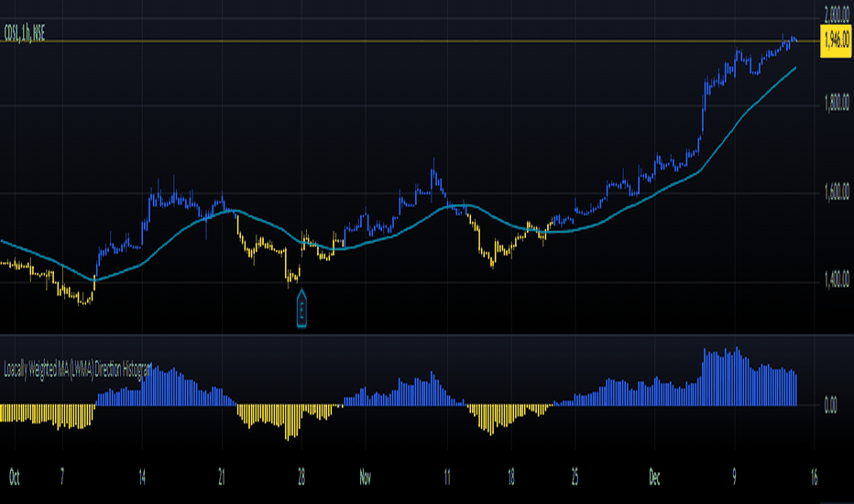Screen dimensions: 854x504
Task: Open the Locally Weighted MA Direction Histogram label
Action: coord(78,370)
